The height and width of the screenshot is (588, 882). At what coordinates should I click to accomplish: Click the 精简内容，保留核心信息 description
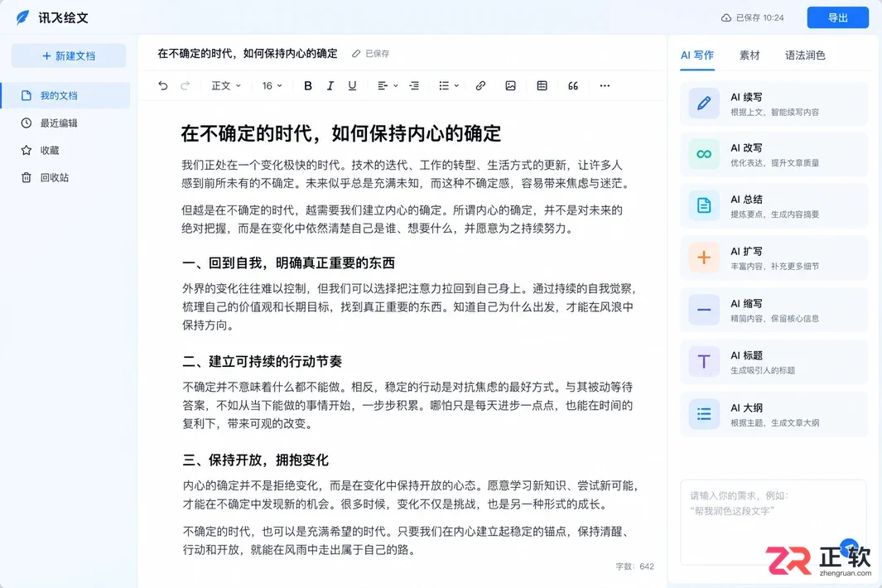click(x=774, y=319)
